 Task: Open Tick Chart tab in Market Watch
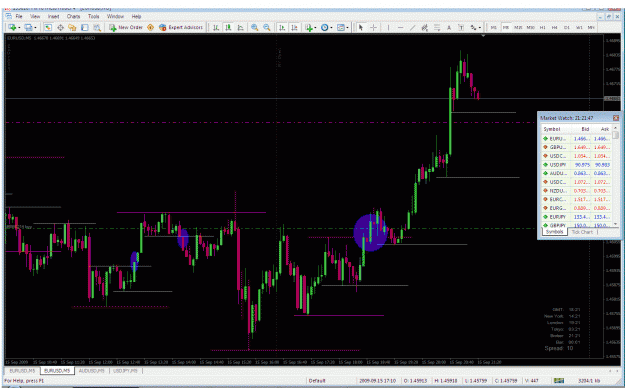(582, 232)
